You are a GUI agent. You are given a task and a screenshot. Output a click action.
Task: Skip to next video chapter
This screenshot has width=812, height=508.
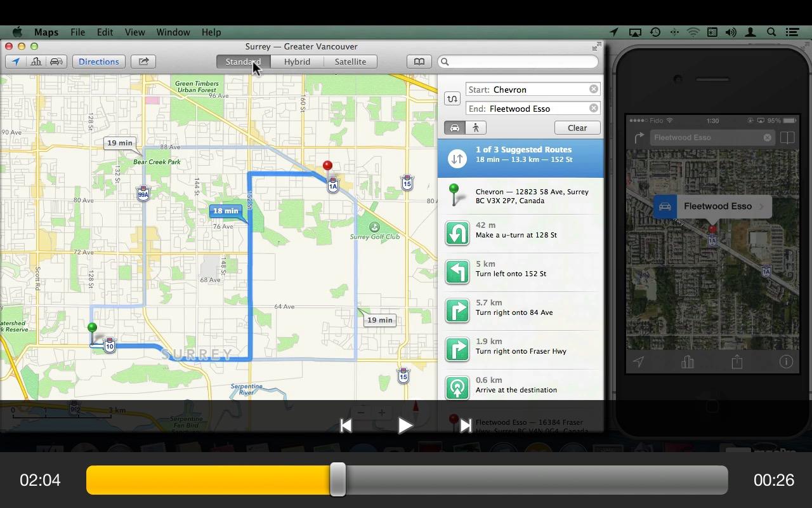(x=465, y=425)
